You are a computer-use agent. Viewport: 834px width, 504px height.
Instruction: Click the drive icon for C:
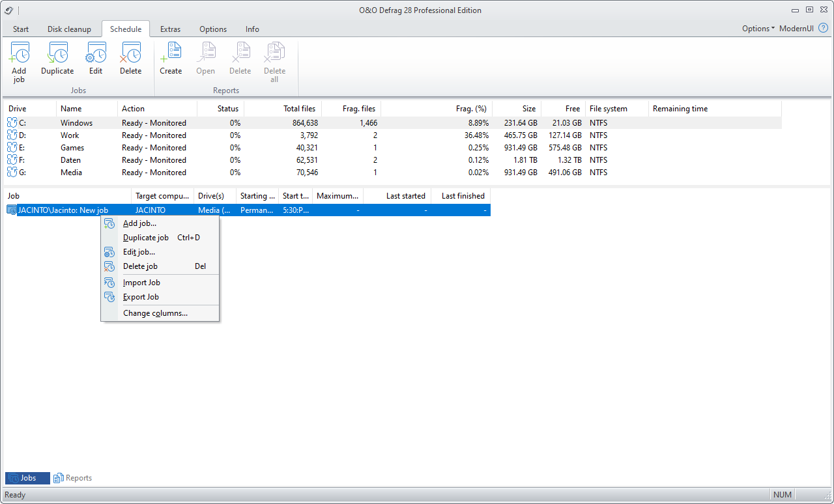[12, 123]
